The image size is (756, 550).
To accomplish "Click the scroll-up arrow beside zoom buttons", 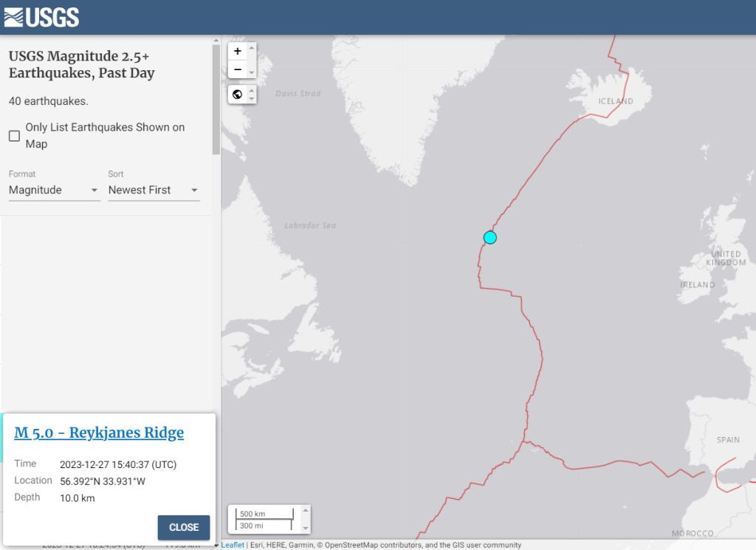I will 252,49.
